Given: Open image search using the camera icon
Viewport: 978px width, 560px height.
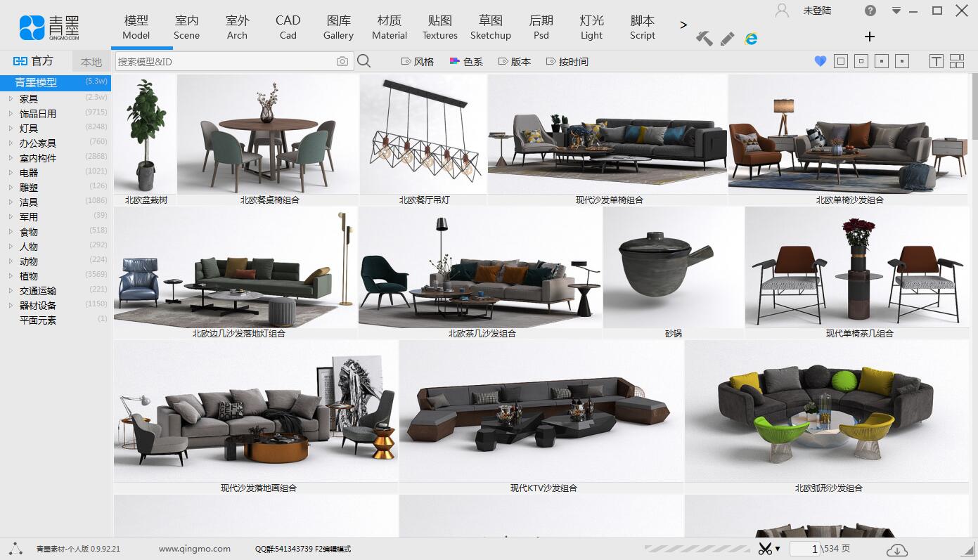Looking at the screenshot, I should [342, 61].
